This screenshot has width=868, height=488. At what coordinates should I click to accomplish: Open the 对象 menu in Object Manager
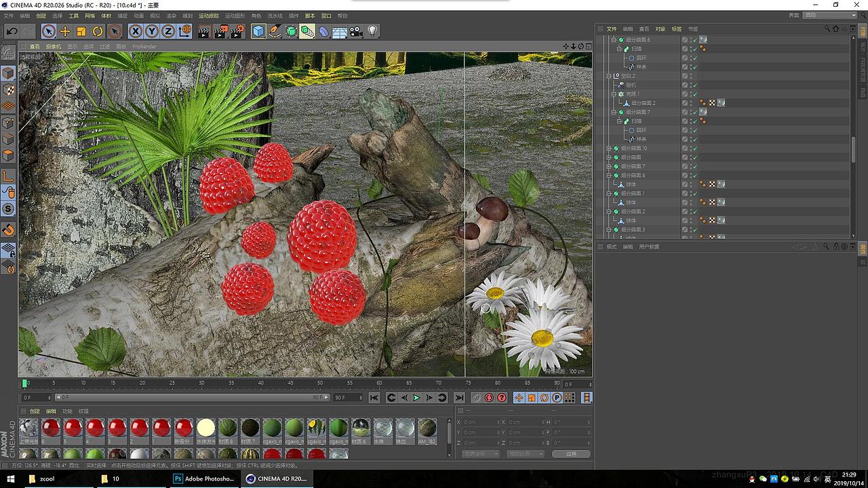coord(660,29)
